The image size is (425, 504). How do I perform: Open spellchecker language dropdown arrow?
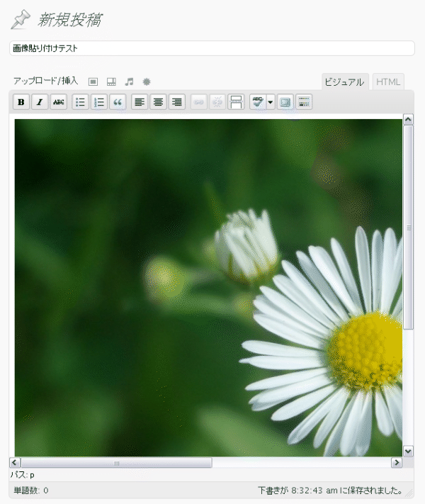271,102
